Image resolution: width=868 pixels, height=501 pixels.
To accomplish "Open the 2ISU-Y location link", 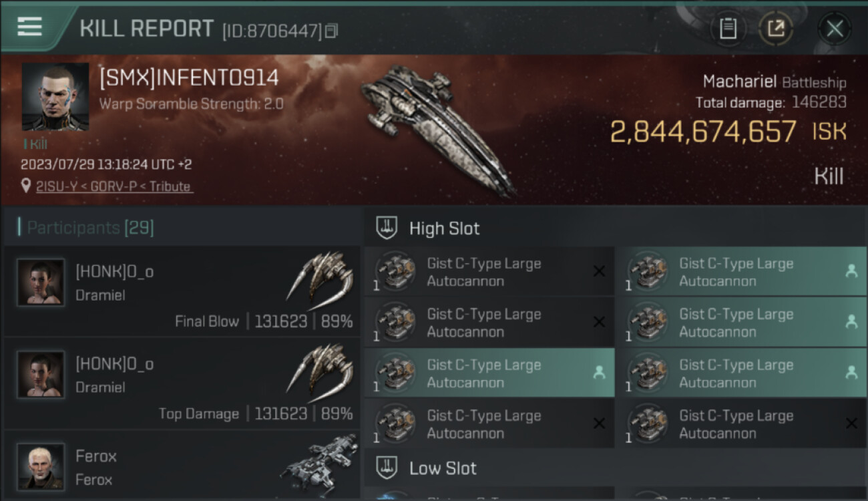I will [114, 186].
